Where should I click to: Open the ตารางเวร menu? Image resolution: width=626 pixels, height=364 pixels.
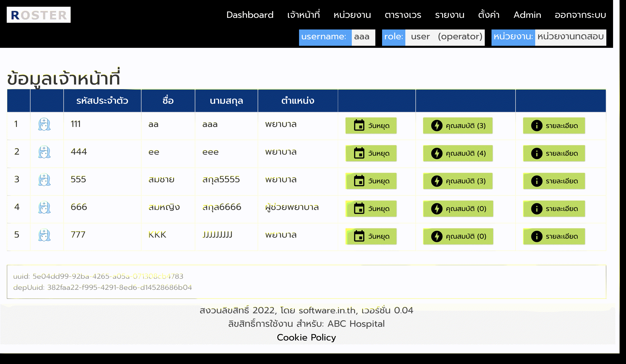coord(403,15)
